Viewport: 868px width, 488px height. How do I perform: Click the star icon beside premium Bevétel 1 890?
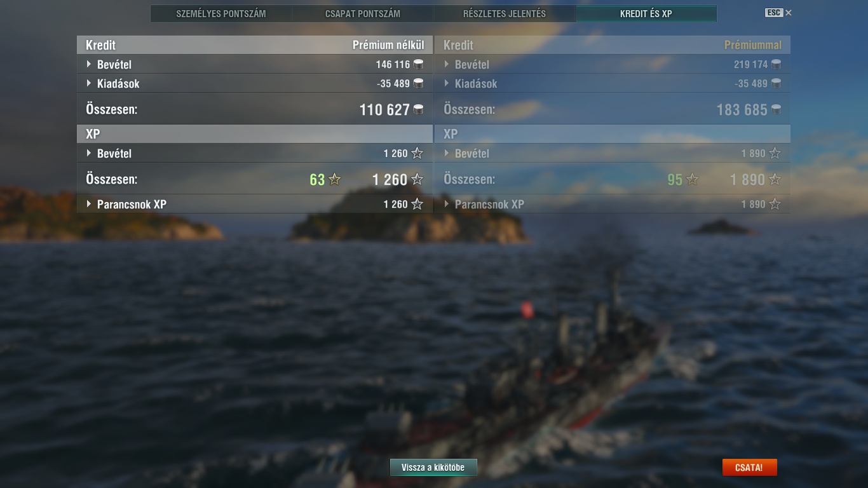(x=775, y=153)
